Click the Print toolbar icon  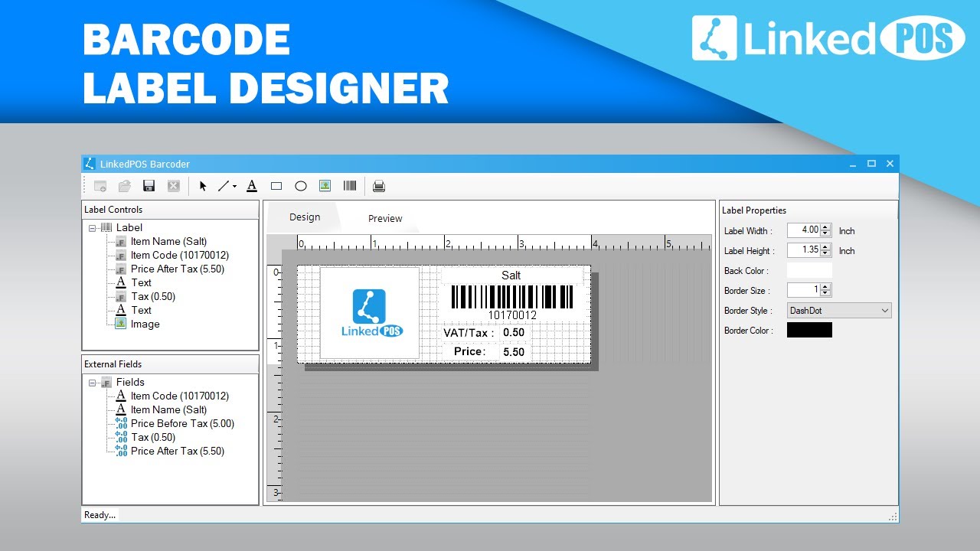click(x=379, y=186)
